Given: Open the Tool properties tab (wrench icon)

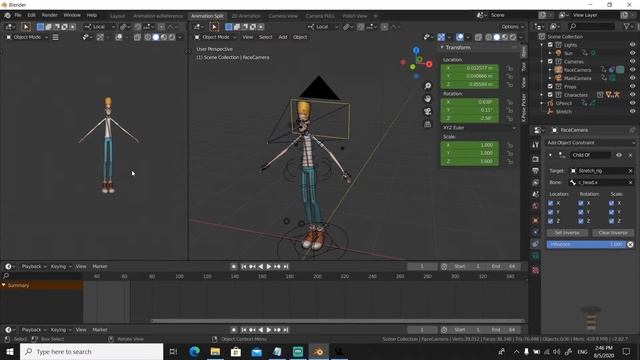Looking at the screenshot, I should point(536,145).
